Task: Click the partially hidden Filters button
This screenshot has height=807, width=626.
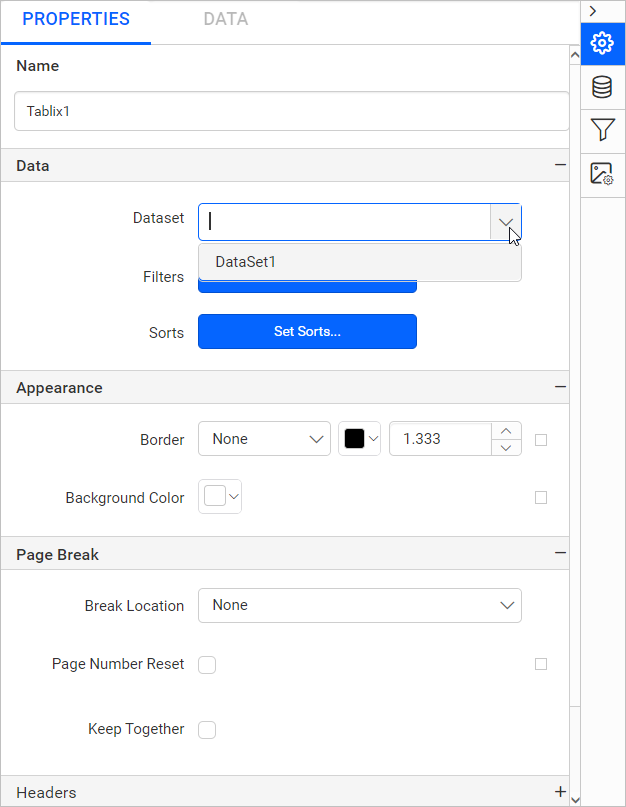Action: coord(307,287)
